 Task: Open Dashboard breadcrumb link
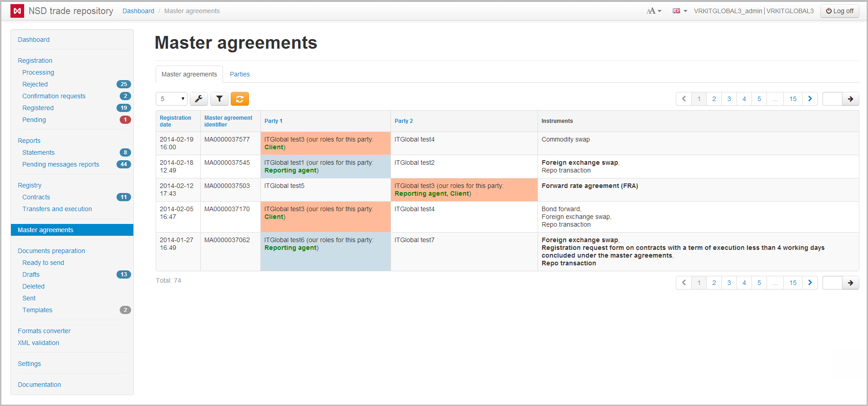pyautogui.click(x=138, y=11)
